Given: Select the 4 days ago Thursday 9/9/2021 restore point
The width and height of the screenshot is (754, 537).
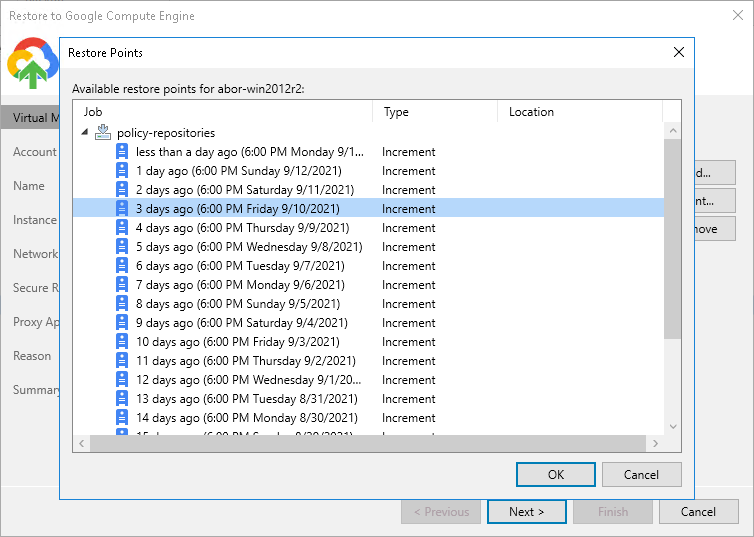Looking at the screenshot, I should click(x=246, y=228).
